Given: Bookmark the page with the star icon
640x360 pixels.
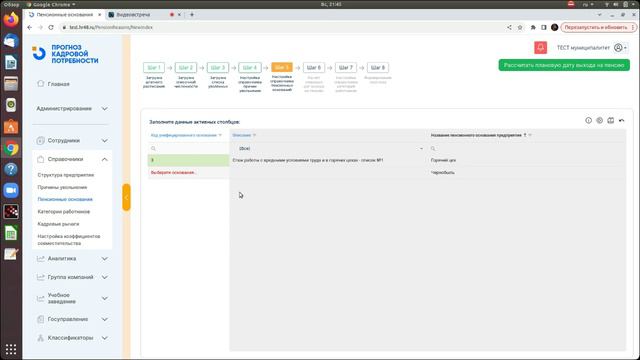Looking at the screenshot, I should (x=520, y=27).
